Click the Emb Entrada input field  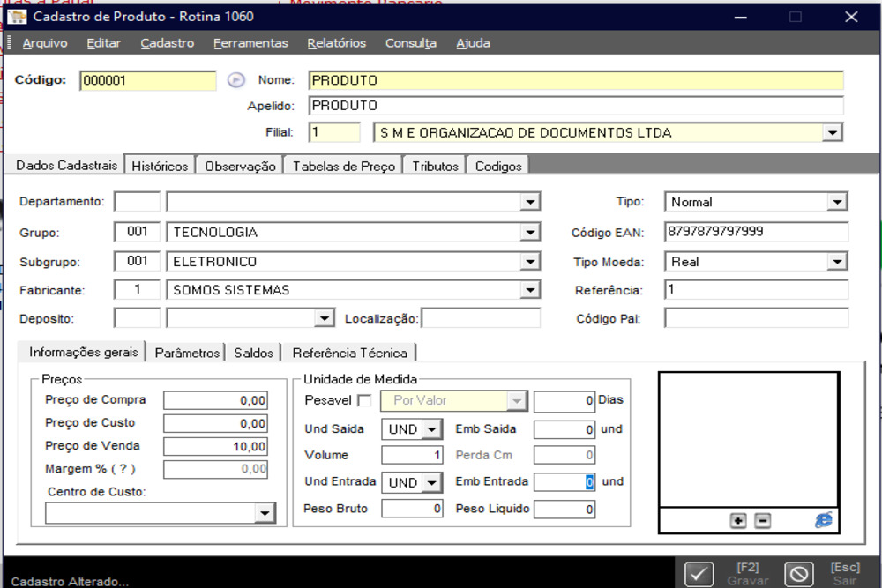pyautogui.click(x=564, y=481)
